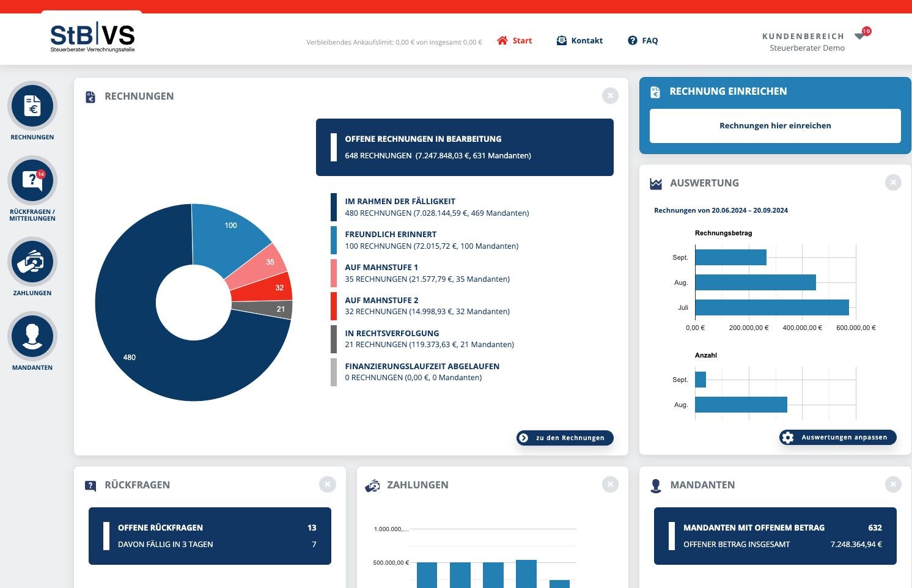Screen dimensions: 912x588
Task: Close the Zahlungen widget
Action: click(609, 485)
